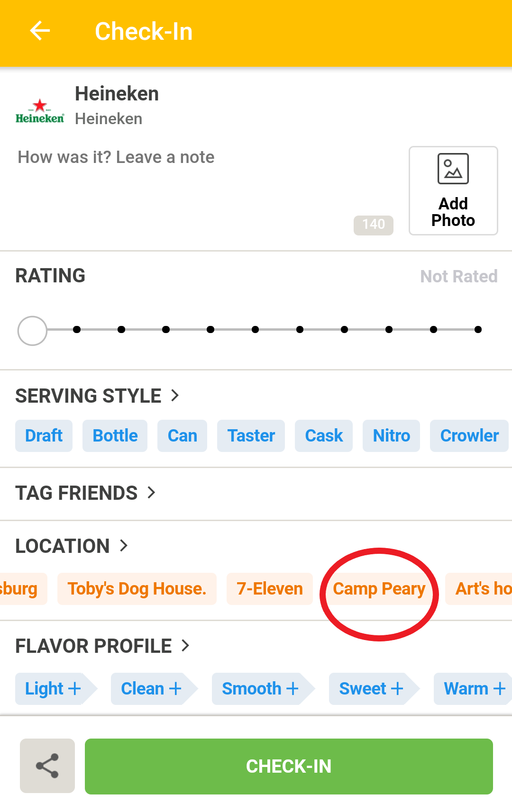Add the Clean flavor tag
This screenshot has height=812, width=512.
tap(154, 689)
